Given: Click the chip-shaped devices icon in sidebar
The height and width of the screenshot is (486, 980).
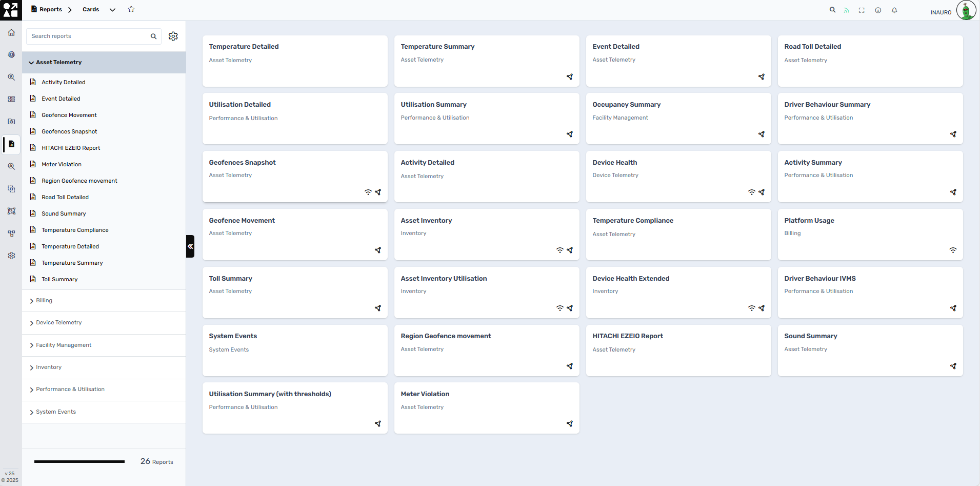Looking at the screenshot, I should click(11, 54).
